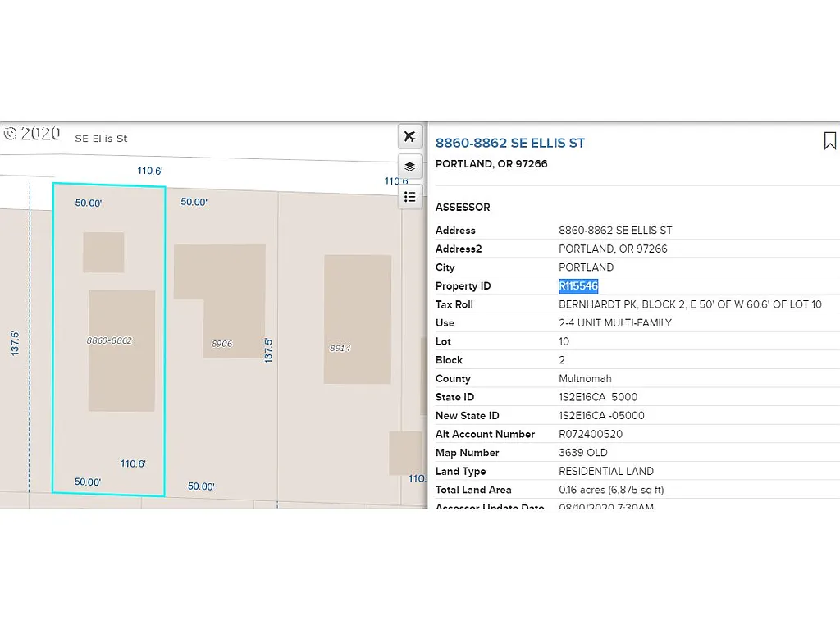Image resolution: width=840 pixels, height=630 pixels.
Task: Open the 8860-8862 SE ELLIS ST title link
Action: point(509,143)
